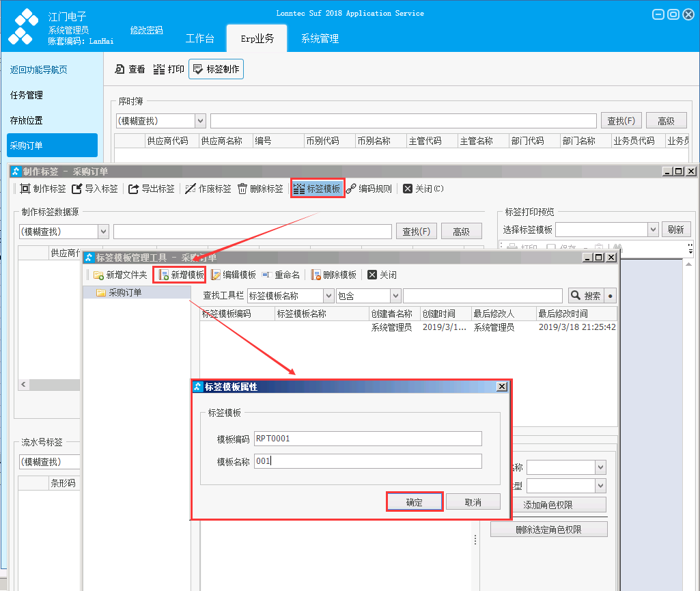Switch to Erp业务 tab
The width and height of the screenshot is (700, 591).
tap(257, 38)
